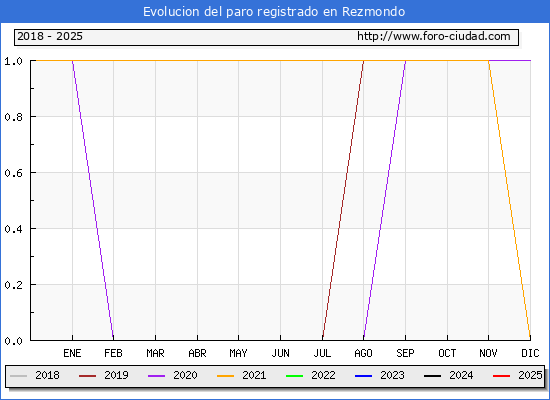
Task: Click the red 2025 legend swatch
Action: (x=502, y=376)
